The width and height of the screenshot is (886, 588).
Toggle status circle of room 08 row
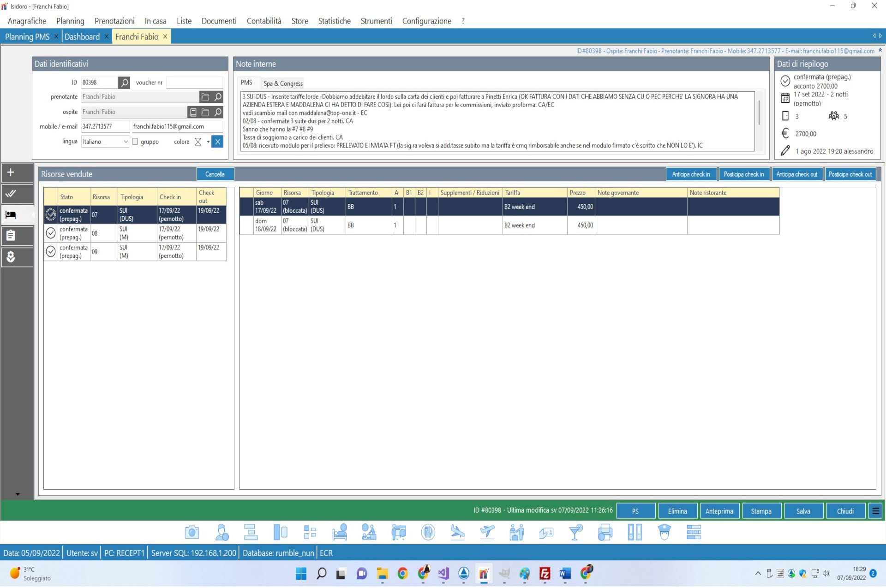[x=51, y=233]
